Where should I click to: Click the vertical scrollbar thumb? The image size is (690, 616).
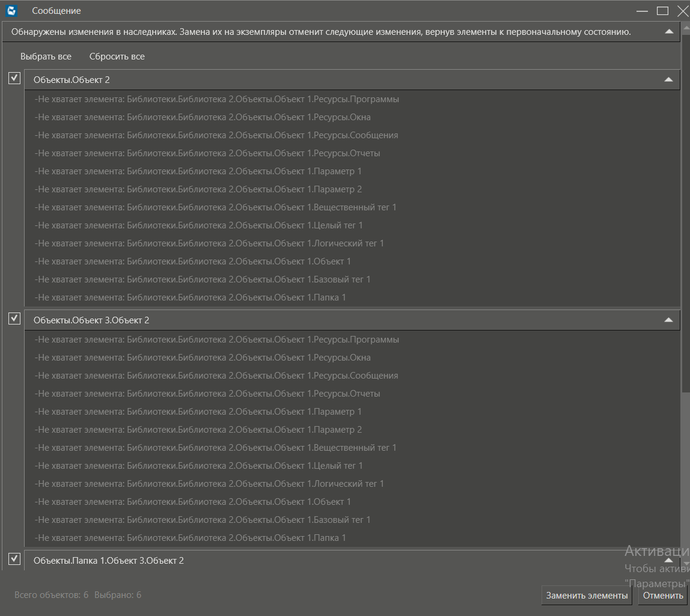click(686, 210)
